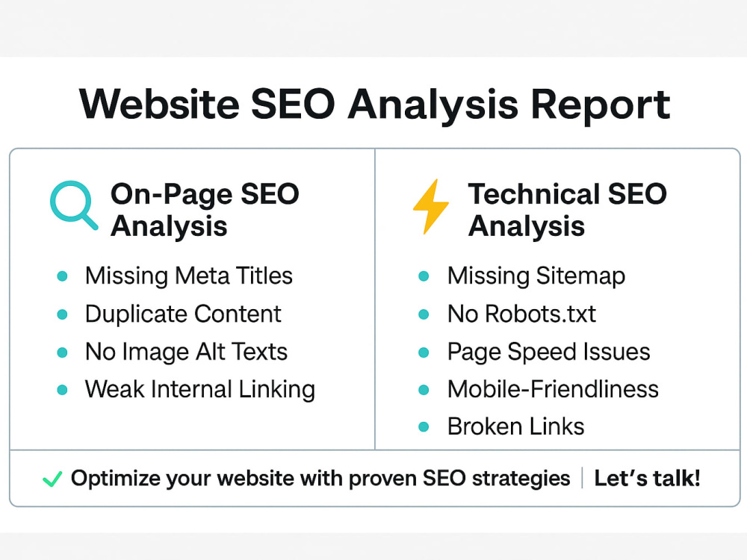Click bullet dot beside Broken Links
This screenshot has width=747, height=560.
pos(424,426)
